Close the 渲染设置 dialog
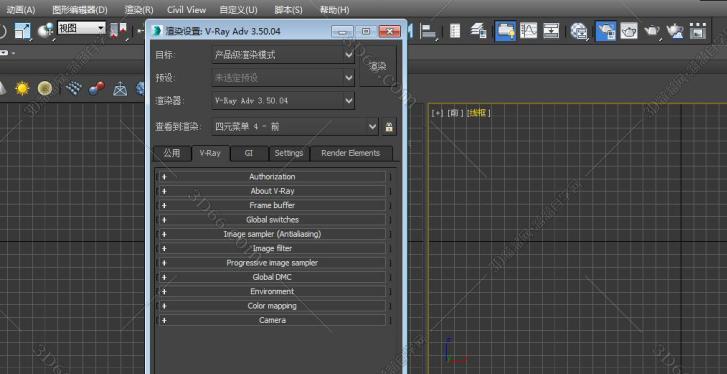This screenshot has width=727, height=374. [x=389, y=32]
